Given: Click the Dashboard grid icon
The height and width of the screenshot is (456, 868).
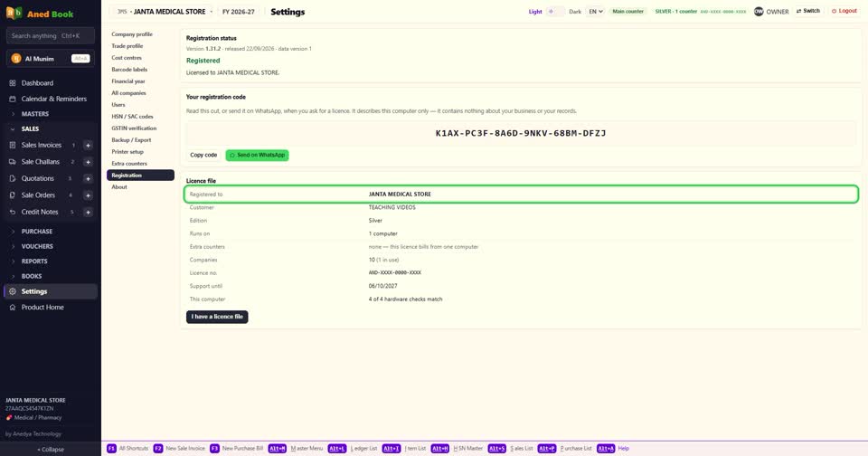Looking at the screenshot, I should click(x=13, y=83).
